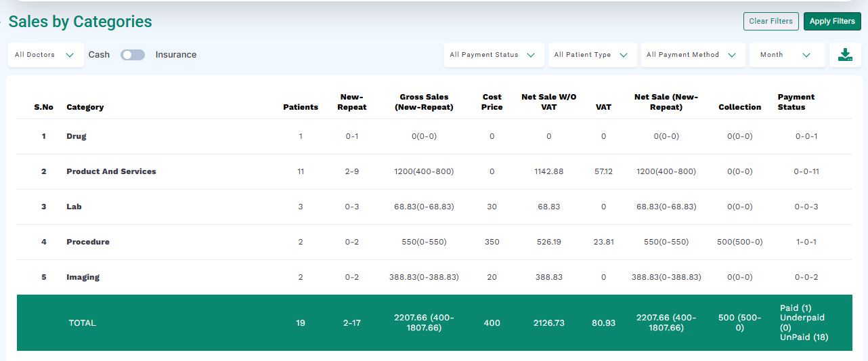Click total VAT 80.93

[603, 323]
